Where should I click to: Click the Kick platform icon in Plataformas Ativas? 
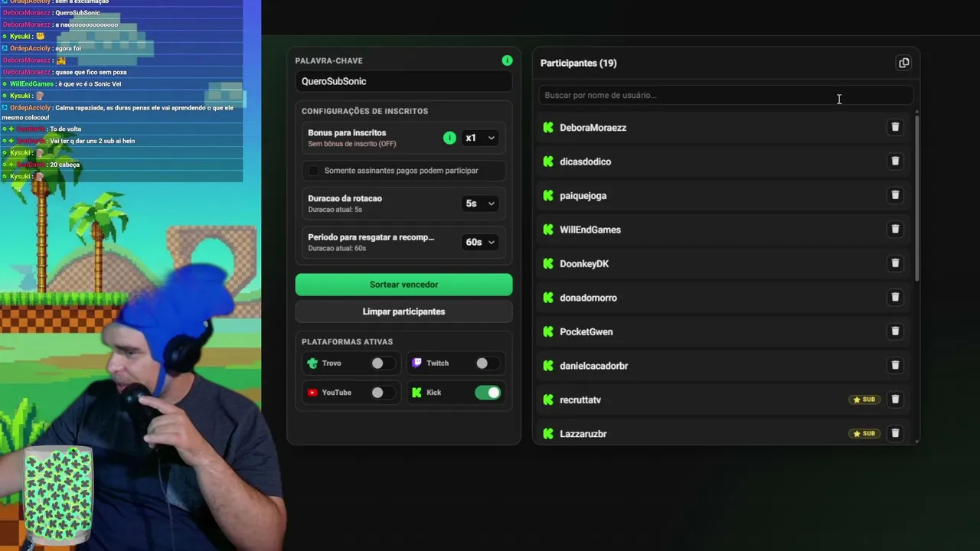[416, 393]
